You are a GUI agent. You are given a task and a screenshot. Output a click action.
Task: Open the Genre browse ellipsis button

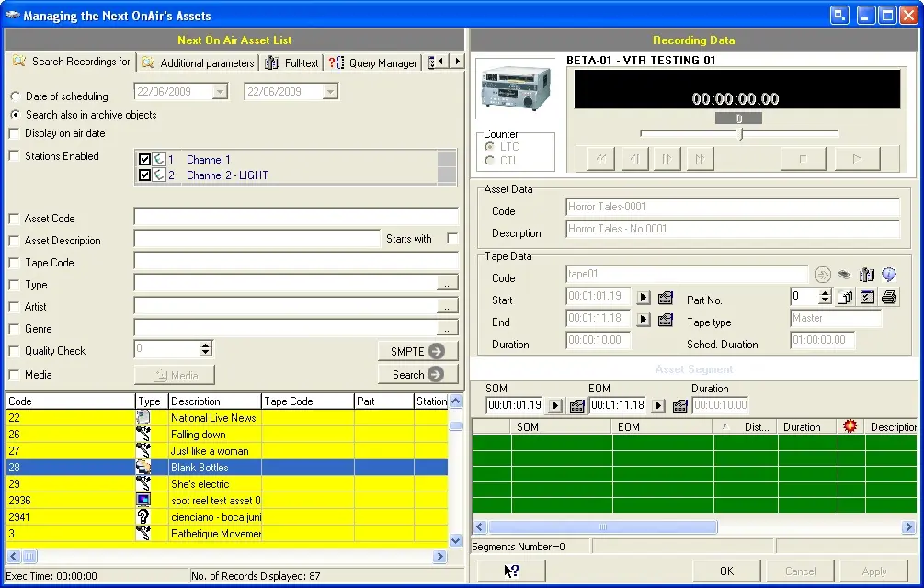pyautogui.click(x=447, y=328)
